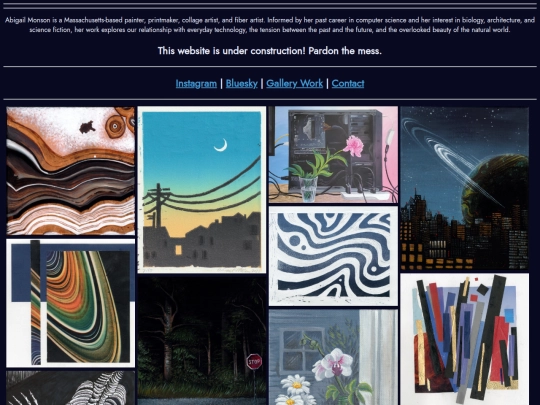Open the Contact link
This screenshot has height=405, width=540.
pos(348,83)
